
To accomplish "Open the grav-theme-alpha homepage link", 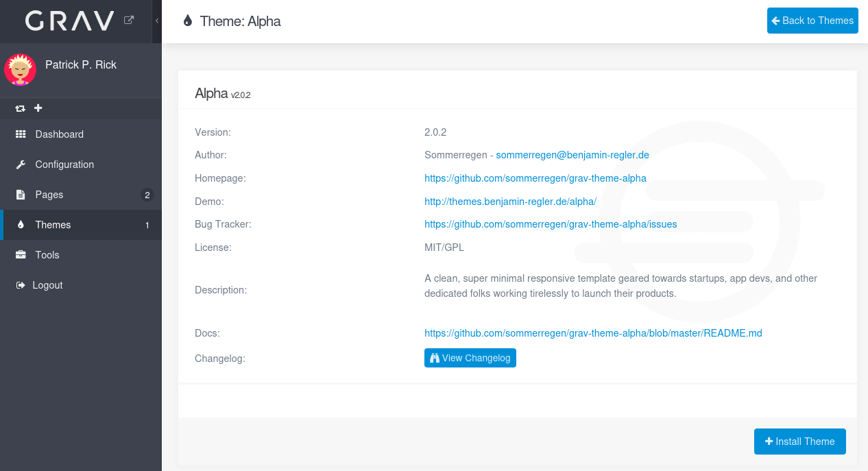I will [x=535, y=178].
